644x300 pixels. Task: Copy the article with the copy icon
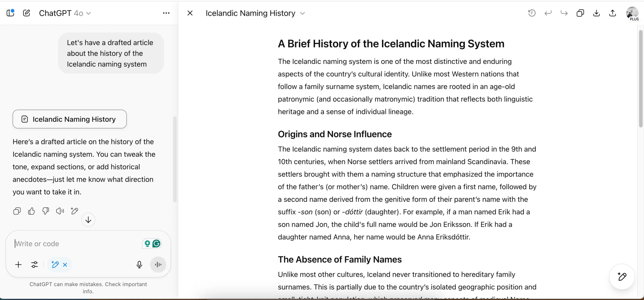tap(17, 211)
